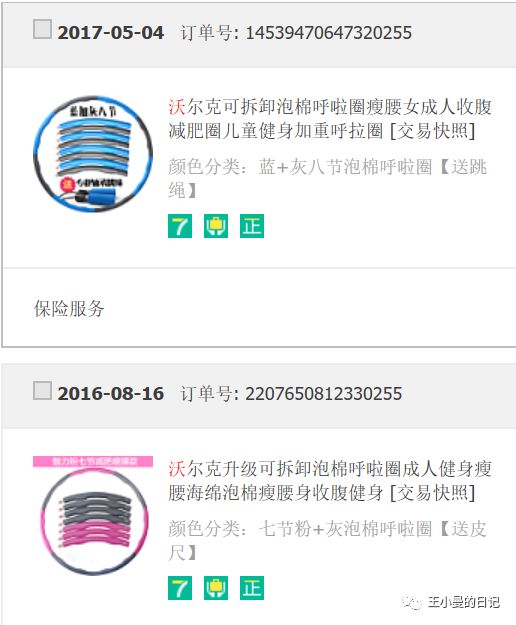Click the 颜色分类 七节粉+灰 description text
This screenshot has width=516, height=625.
[x=328, y=540]
